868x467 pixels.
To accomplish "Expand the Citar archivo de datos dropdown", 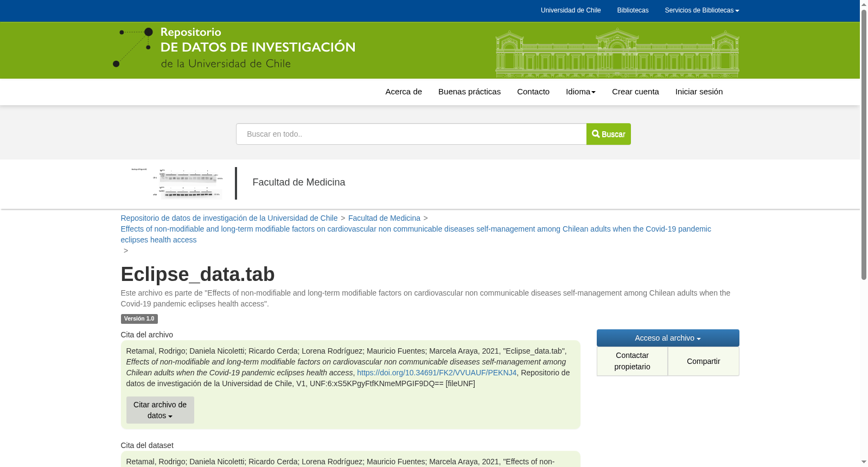I will pyautogui.click(x=160, y=410).
